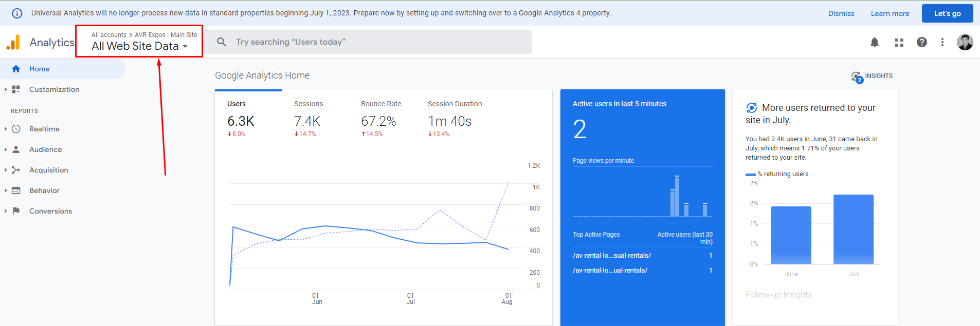The height and width of the screenshot is (326, 980).
Task: Click Learn more in the banner
Action: (x=890, y=13)
